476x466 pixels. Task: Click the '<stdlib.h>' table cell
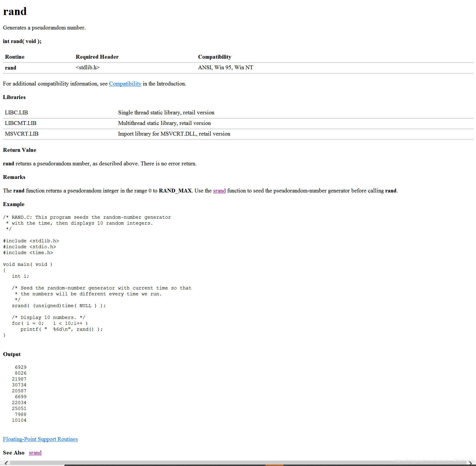click(88, 67)
